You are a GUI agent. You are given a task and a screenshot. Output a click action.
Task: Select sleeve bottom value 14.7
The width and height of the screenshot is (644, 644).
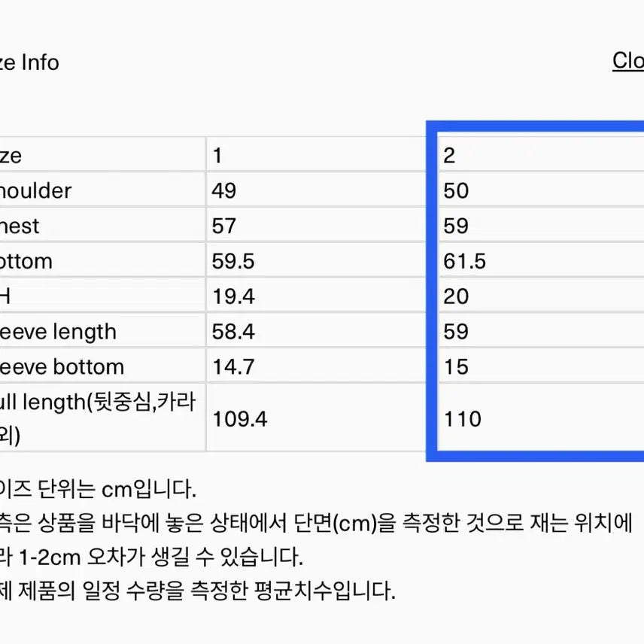point(233,368)
